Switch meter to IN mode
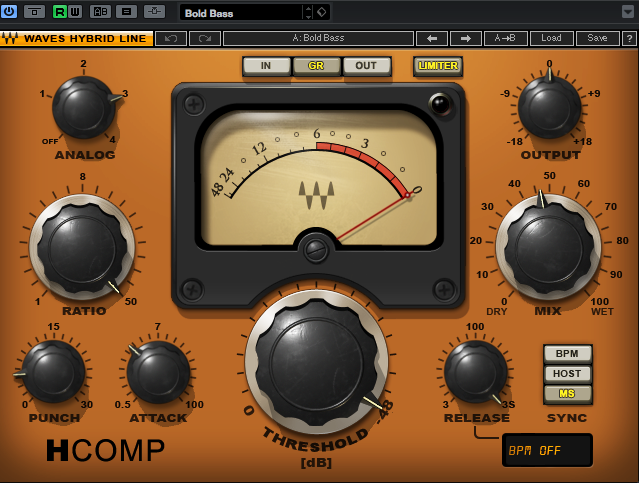This screenshot has width=639, height=483. tap(266, 66)
